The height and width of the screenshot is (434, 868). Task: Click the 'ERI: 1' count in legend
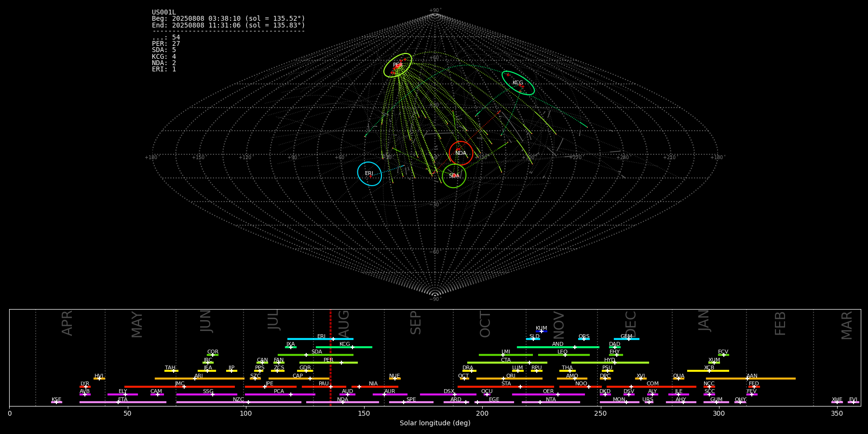click(164, 69)
